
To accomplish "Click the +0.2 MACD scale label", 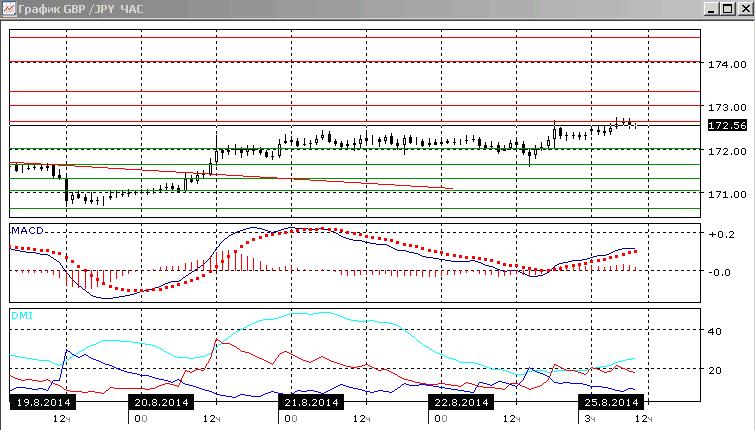I will coord(721,235).
